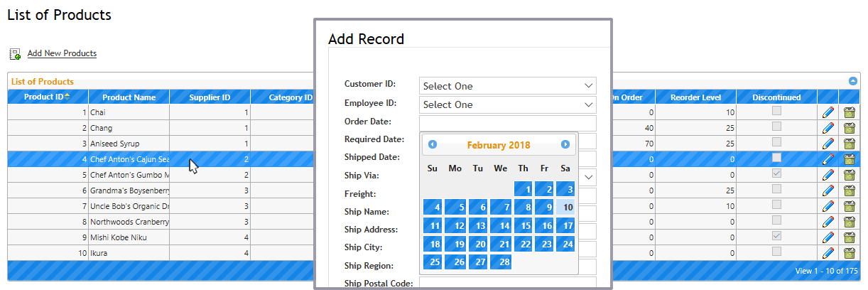Click the Order Date input field
The height and width of the screenshot is (290, 868).
[x=507, y=123]
